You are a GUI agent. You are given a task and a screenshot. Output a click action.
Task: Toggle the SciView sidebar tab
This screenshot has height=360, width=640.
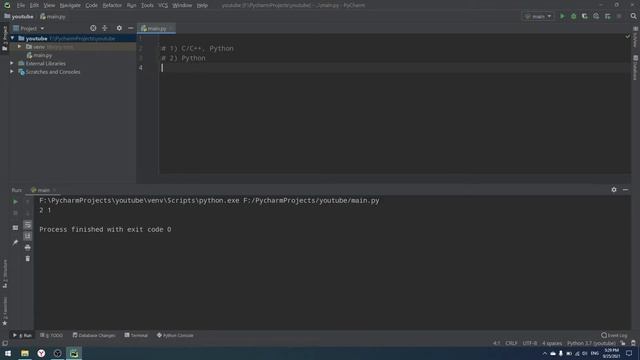636,38
